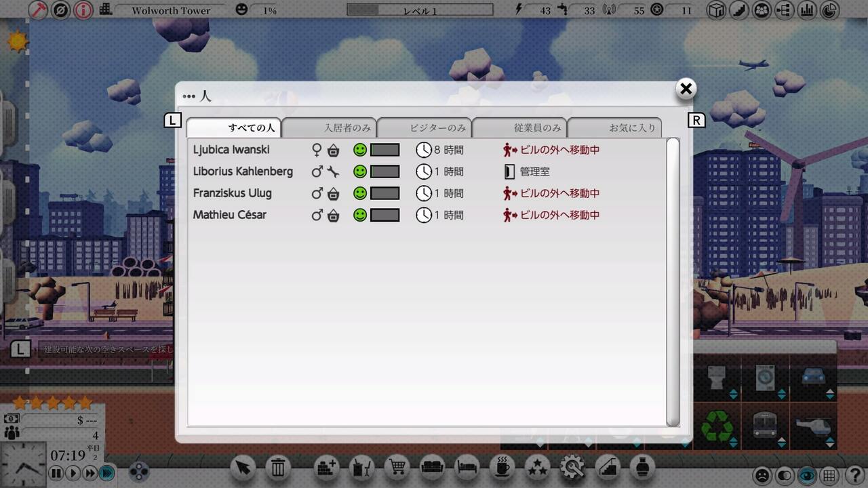Image resolution: width=868 pixels, height=488 pixels.
Task: Click the people list scrollbar
Action: (x=673, y=282)
